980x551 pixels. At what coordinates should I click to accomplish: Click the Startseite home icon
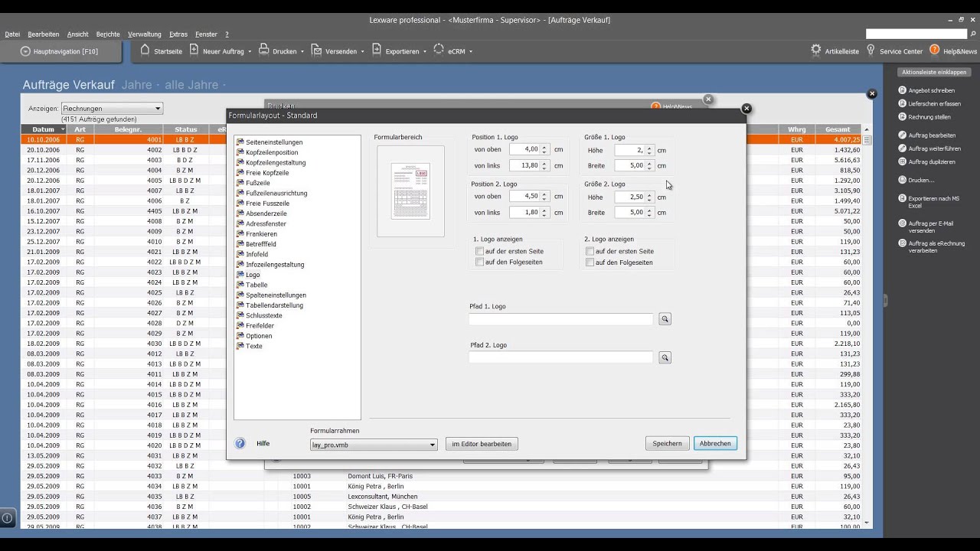coord(145,51)
